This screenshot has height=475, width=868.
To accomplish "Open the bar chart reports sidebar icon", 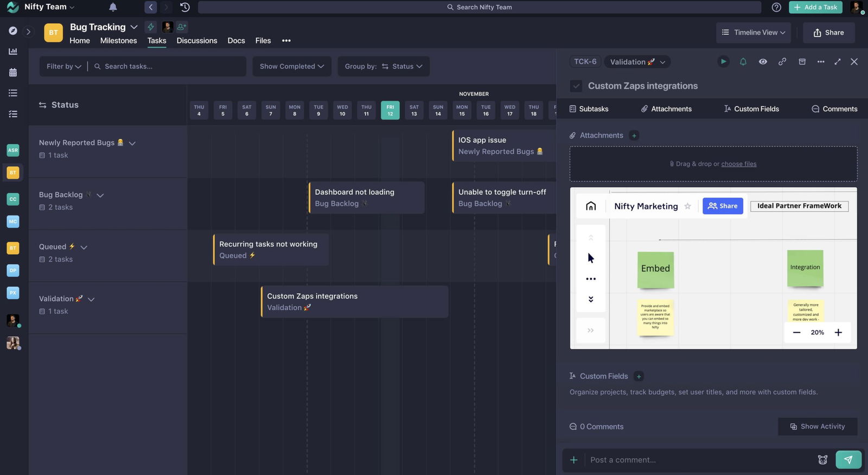I will pyautogui.click(x=13, y=52).
